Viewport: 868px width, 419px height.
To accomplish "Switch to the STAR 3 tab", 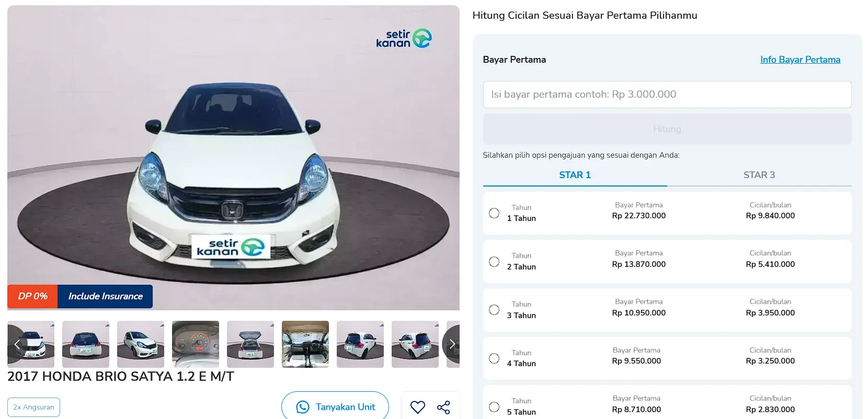I will pos(759,175).
